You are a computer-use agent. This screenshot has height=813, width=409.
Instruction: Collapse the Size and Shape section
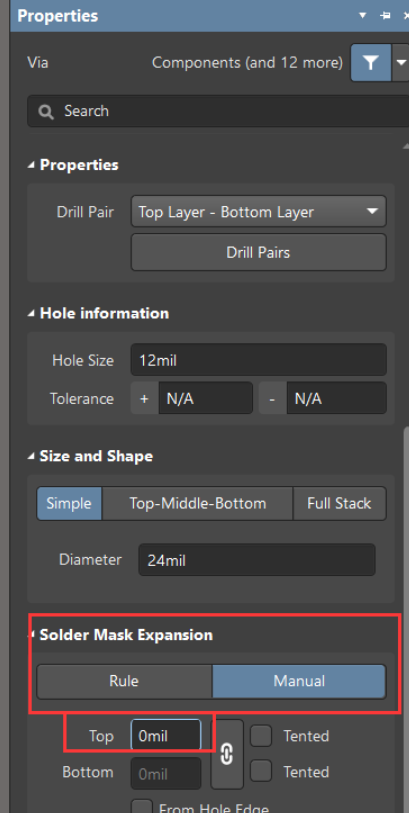(32, 456)
